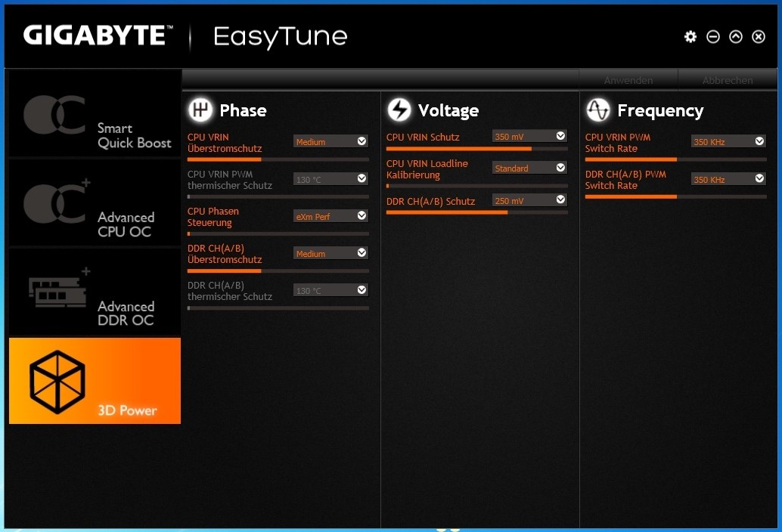Click the DDR CH(A/B) Schutz slider
Screen dimensions: 782x532
[x=477, y=212]
